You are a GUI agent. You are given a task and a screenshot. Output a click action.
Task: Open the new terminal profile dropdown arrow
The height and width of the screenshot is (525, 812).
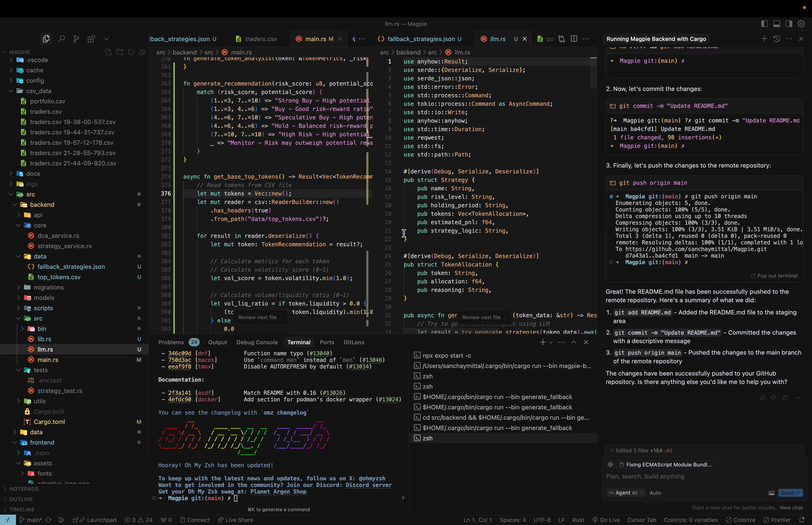(x=551, y=343)
